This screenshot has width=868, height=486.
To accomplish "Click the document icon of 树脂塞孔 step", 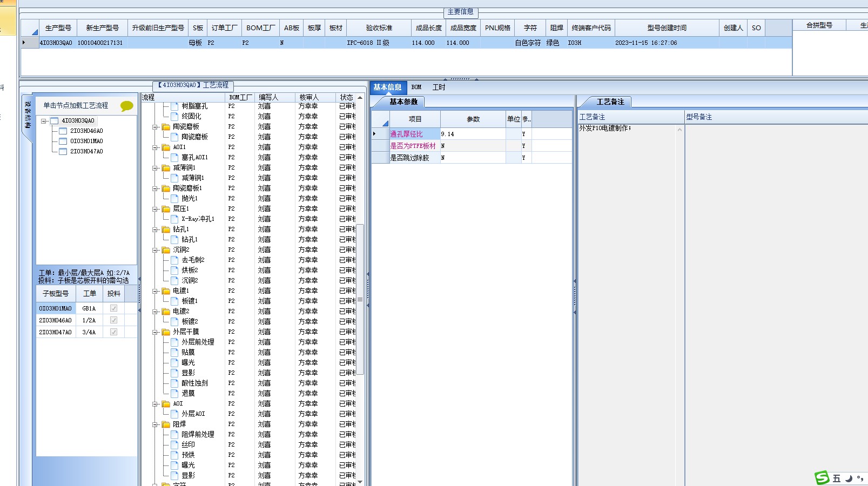I will [x=175, y=106].
